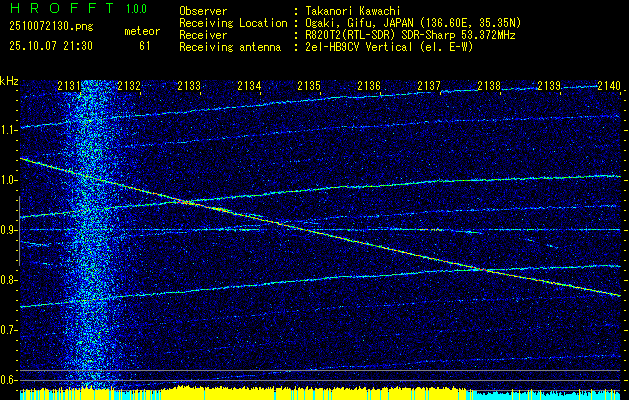Viewport: 629px width, 400px height.
Task: Click observer name Takanori Kawachi
Action: [353, 11]
